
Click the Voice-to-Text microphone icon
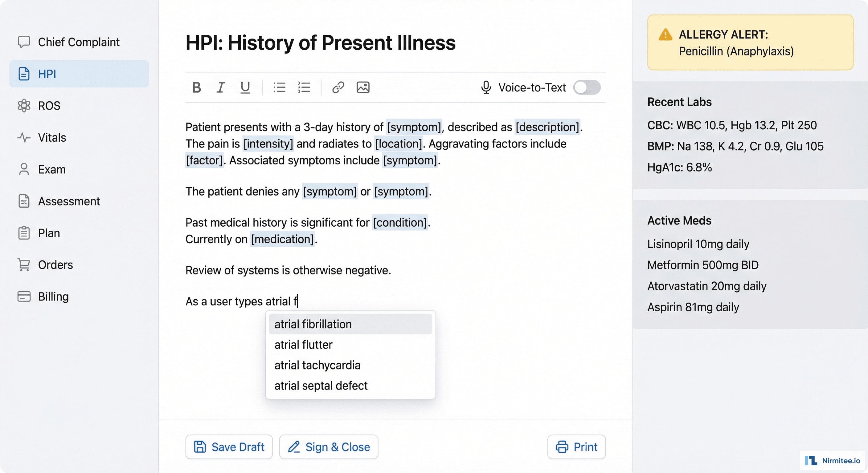485,87
